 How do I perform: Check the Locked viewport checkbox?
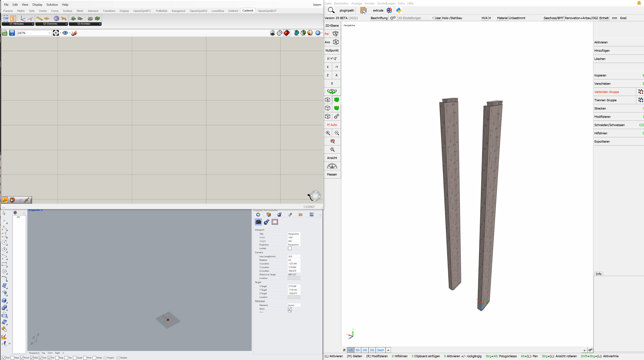pos(290,248)
